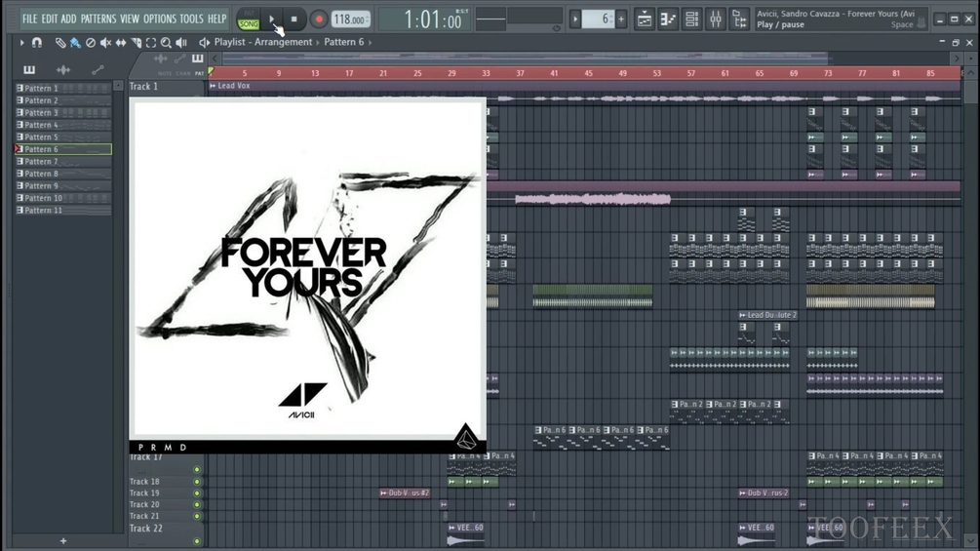Add a new pattern with plus button
The image size is (980, 551).
tap(63, 541)
